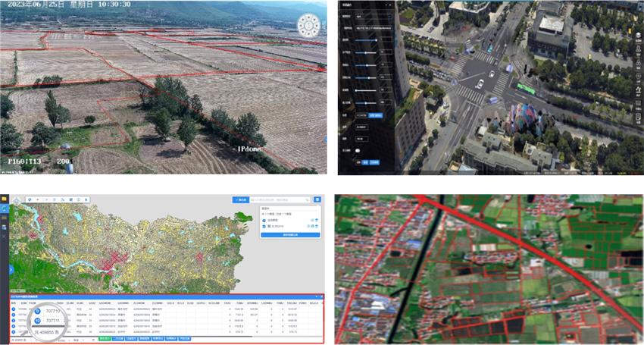Screen dimensions: 644x345
Task: Click the layers icon at top-right of map
Action: pos(317,199)
